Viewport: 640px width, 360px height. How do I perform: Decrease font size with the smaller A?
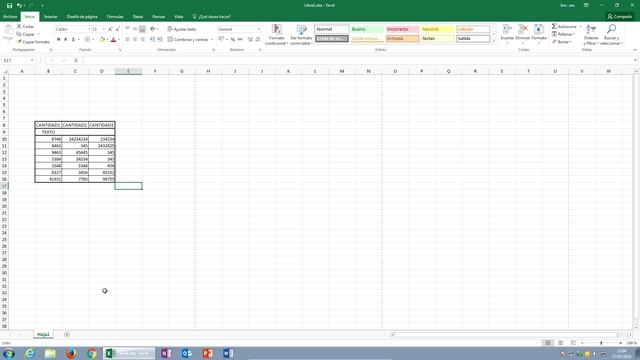coord(118,29)
